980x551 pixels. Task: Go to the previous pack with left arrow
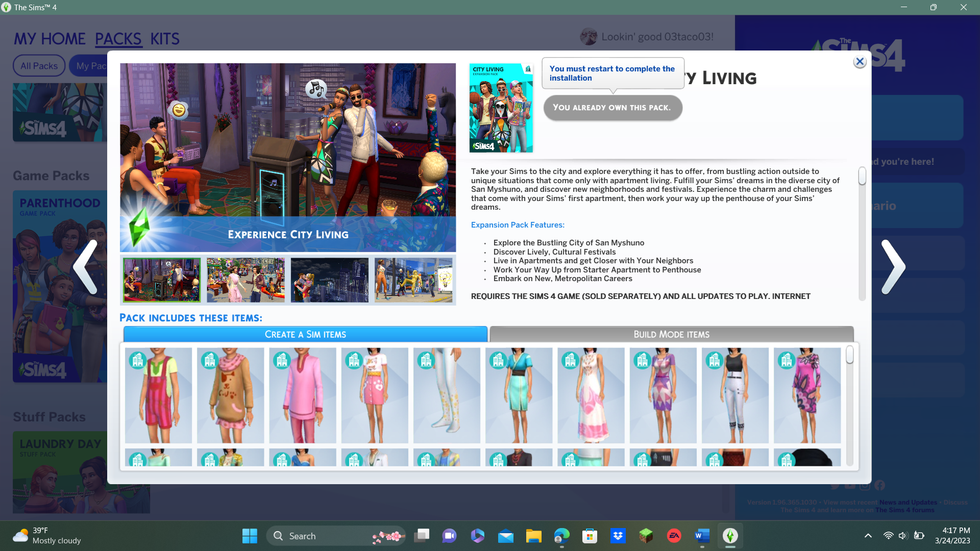[x=86, y=267]
